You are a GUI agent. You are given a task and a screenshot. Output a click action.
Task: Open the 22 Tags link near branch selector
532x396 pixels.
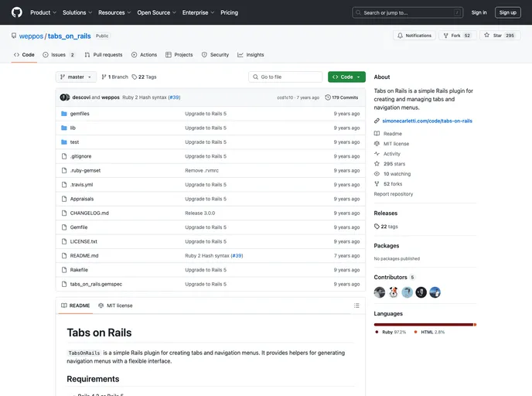[x=144, y=77]
